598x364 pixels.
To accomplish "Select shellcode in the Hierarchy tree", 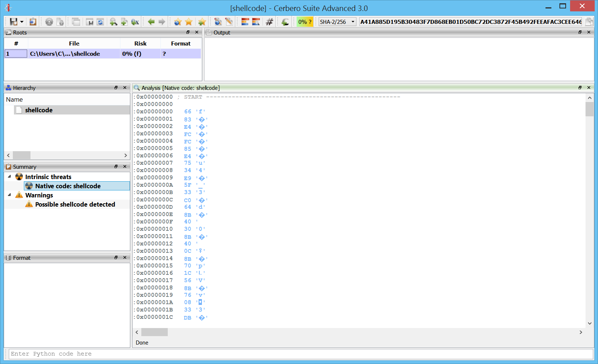I will (39, 110).
